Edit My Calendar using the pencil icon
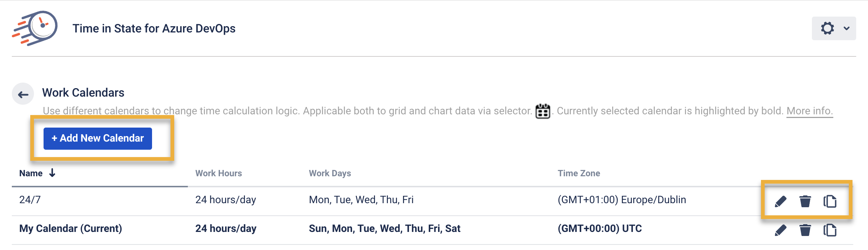Screen dimensions: 868x250 781,230
